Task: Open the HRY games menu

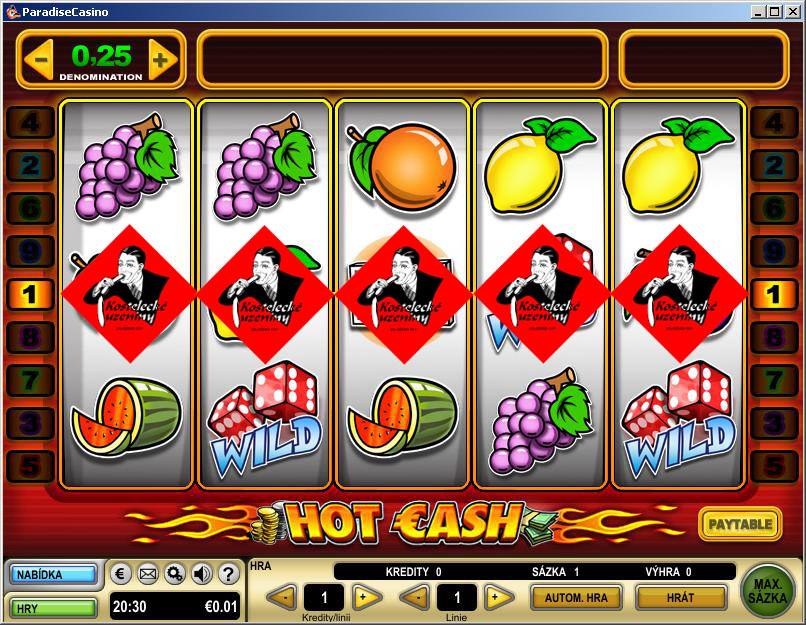Action: click(53, 608)
